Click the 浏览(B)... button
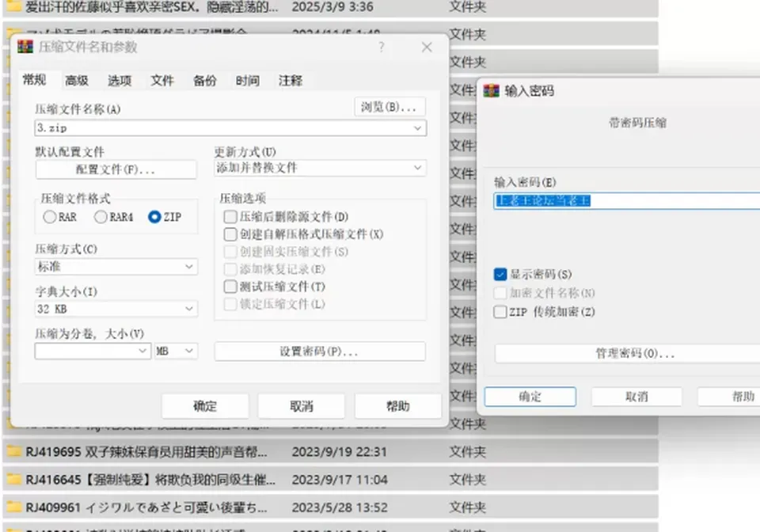The width and height of the screenshot is (760, 532). tap(389, 107)
